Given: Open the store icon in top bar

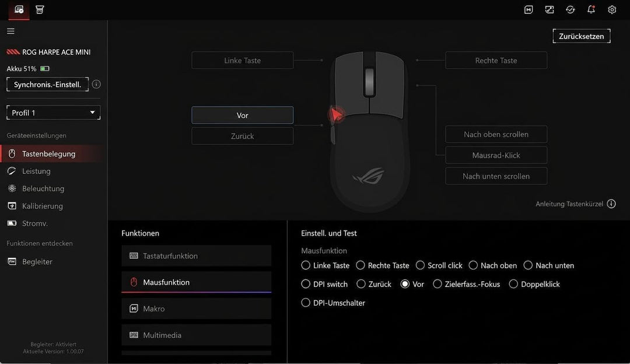Looking at the screenshot, I should click(40, 10).
